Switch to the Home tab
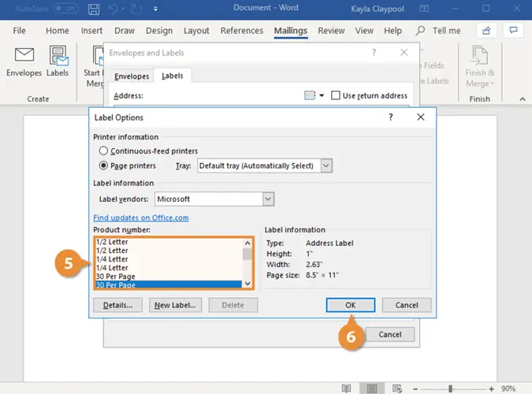Image resolution: width=532 pixels, height=394 pixels. [58, 31]
